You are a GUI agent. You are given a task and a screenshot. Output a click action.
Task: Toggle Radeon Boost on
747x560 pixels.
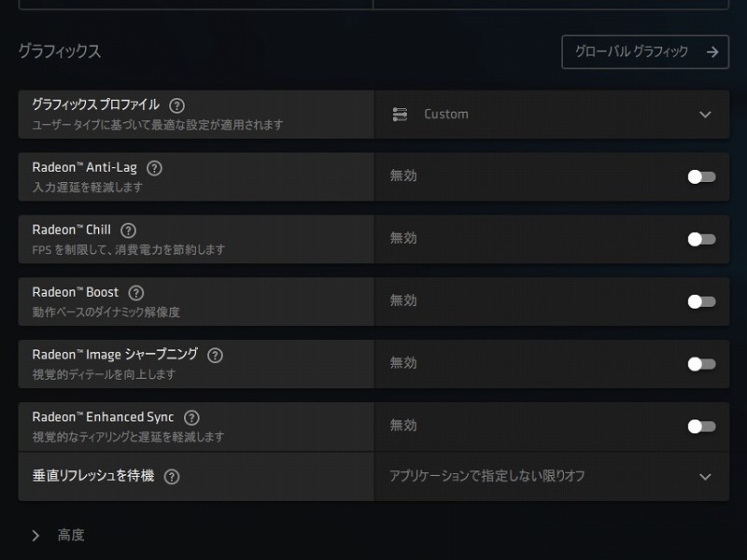(701, 301)
